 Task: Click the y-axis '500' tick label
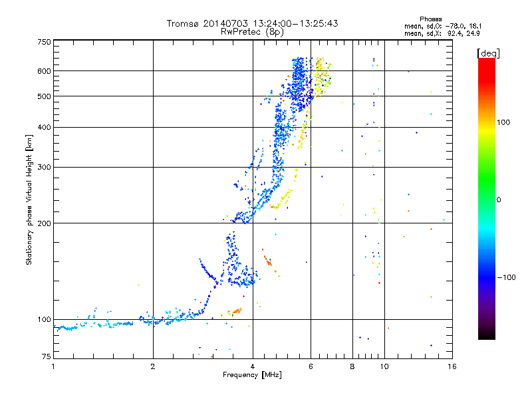tap(44, 96)
